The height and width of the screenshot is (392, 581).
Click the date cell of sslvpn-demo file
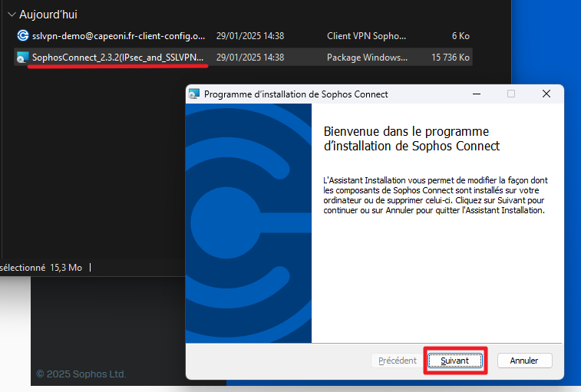pos(250,36)
